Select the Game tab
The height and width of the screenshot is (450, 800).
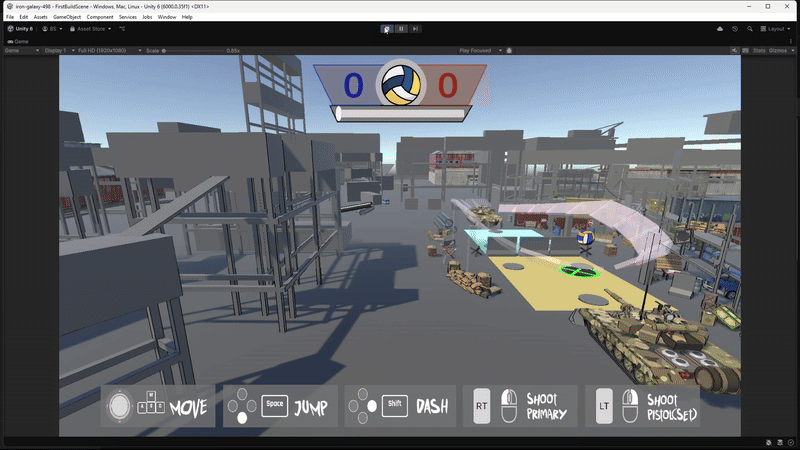click(x=18, y=41)
